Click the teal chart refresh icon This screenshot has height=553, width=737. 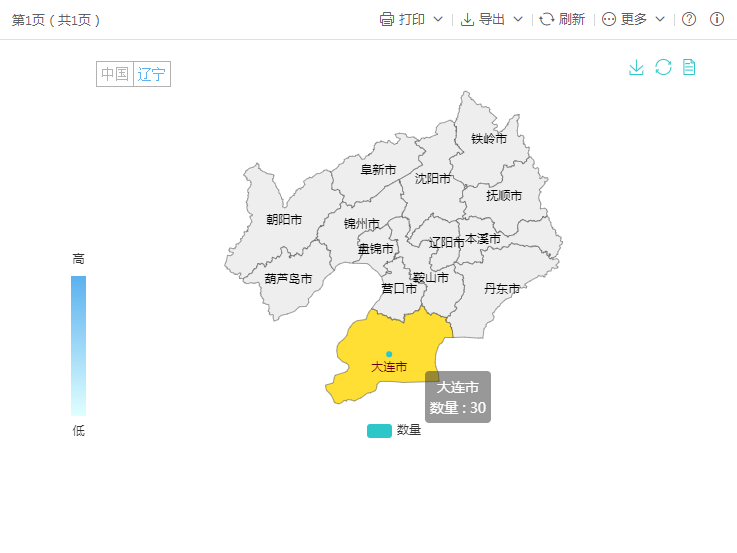coord(663,67)
